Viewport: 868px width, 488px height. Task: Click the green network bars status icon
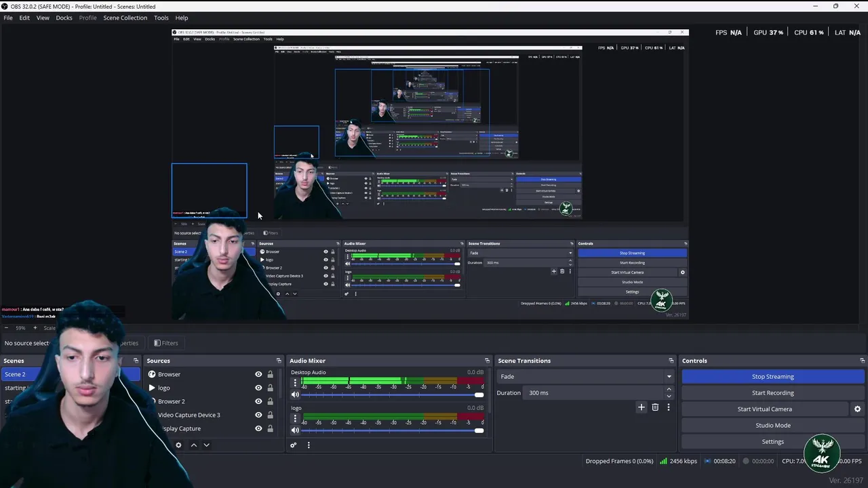663,461
